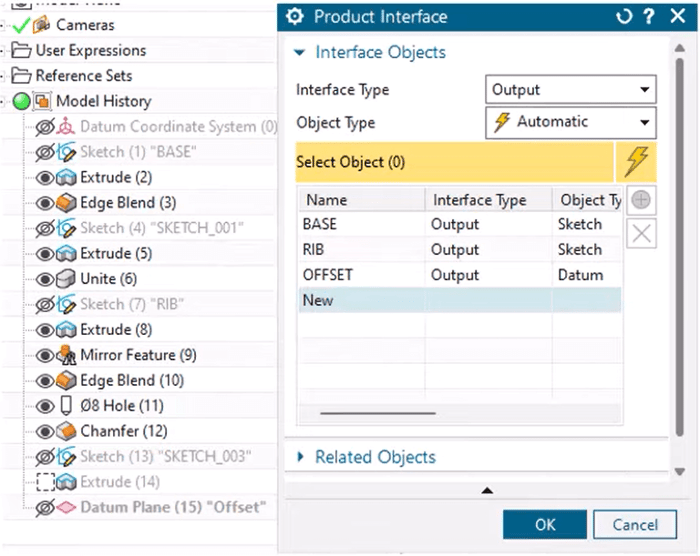This screenshot has width=700, height=556.
Task: Click the Remove X icon beside the table
Action: tap(641, 233)
